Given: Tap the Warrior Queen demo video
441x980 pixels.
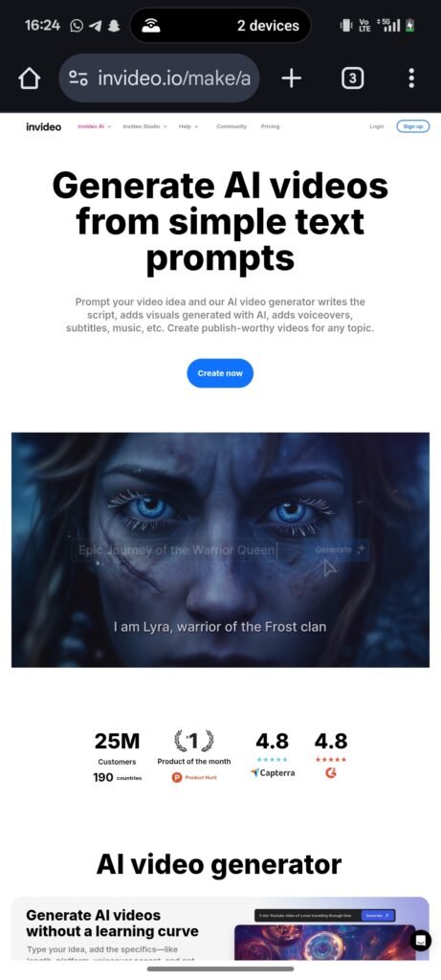Looking at the screenshot, I should tap(220, 550).
